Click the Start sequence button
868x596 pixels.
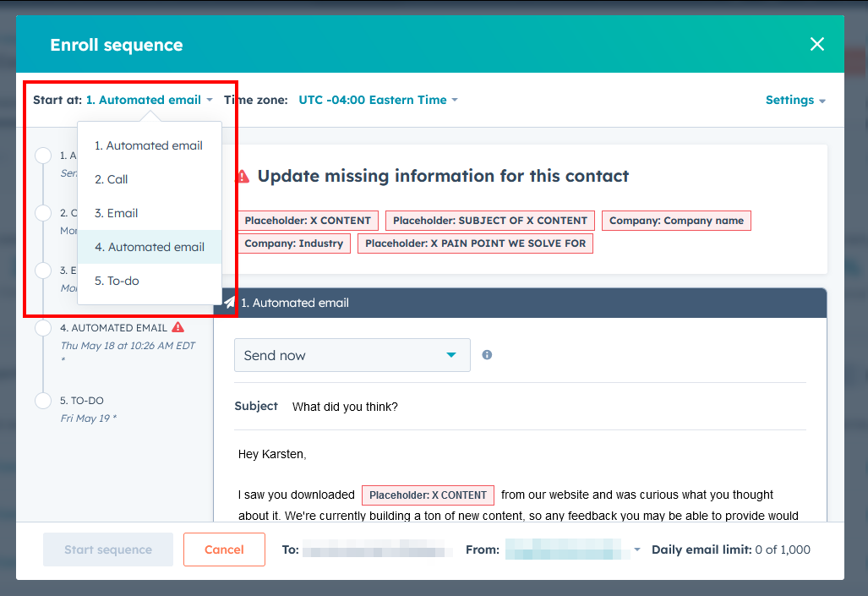coord(107,549)
